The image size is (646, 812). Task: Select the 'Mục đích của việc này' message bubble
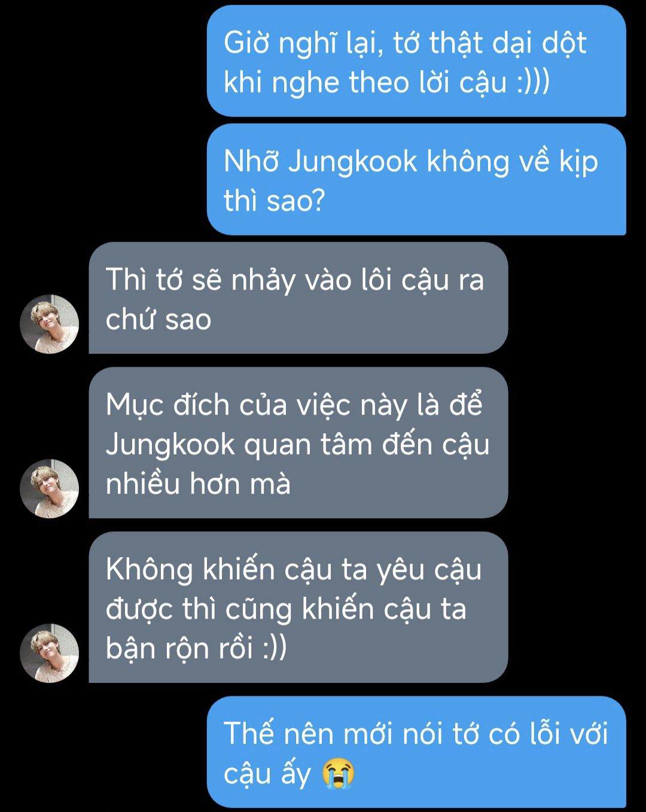click(298, 443)
